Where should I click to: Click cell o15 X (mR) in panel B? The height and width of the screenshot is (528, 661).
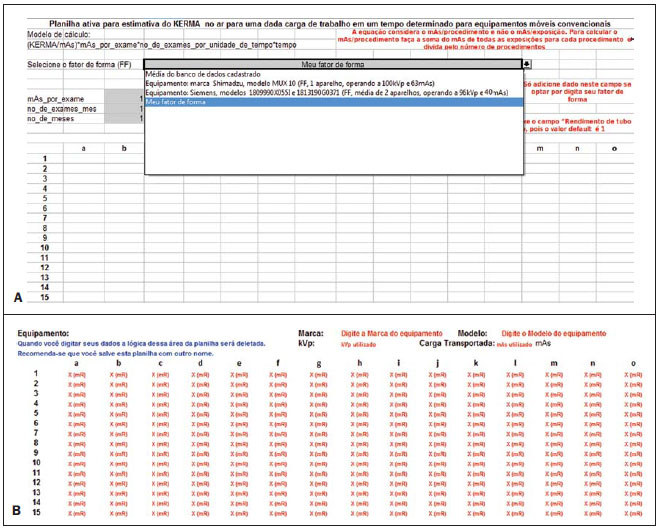tap(633, 513)
